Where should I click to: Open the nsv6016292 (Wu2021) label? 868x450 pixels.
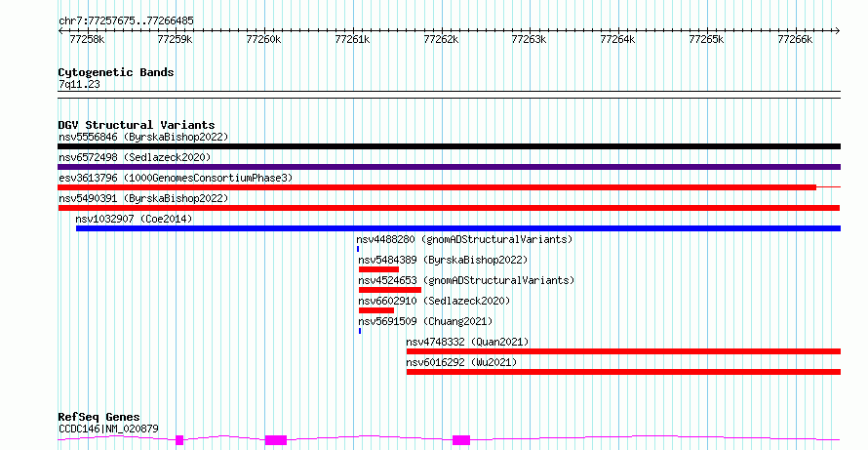coord(461,362)
